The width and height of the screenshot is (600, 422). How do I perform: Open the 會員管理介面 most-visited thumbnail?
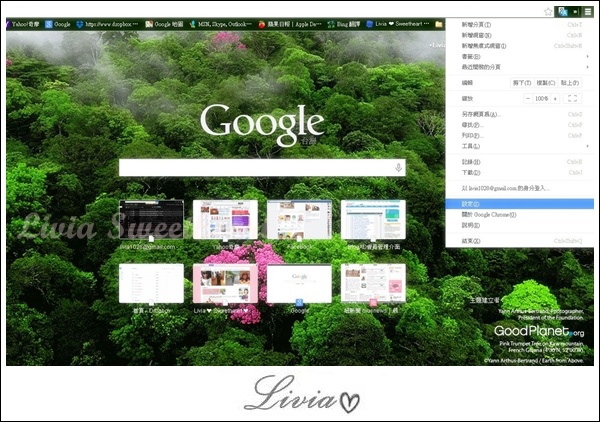pyautogui.click(x=373, y=220)
